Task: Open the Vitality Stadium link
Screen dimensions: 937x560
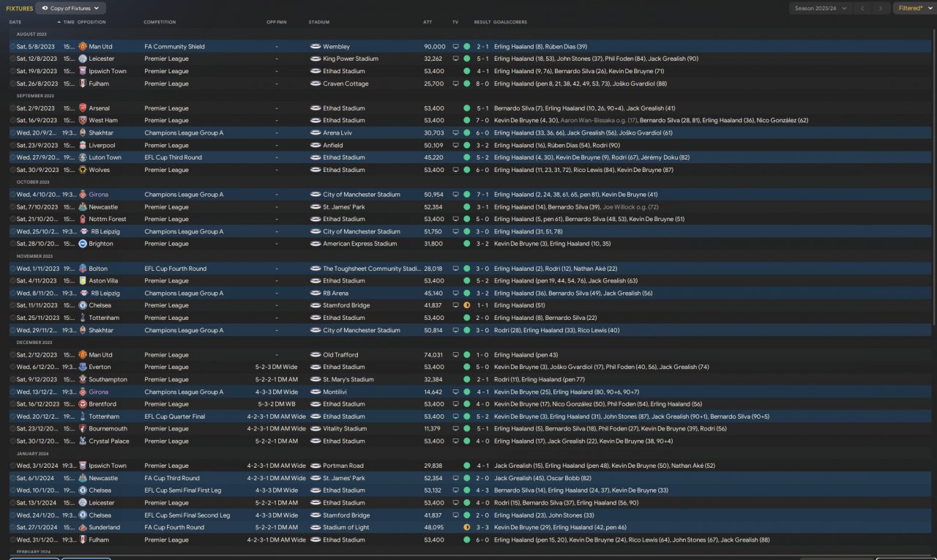Action: pos(345,429)
